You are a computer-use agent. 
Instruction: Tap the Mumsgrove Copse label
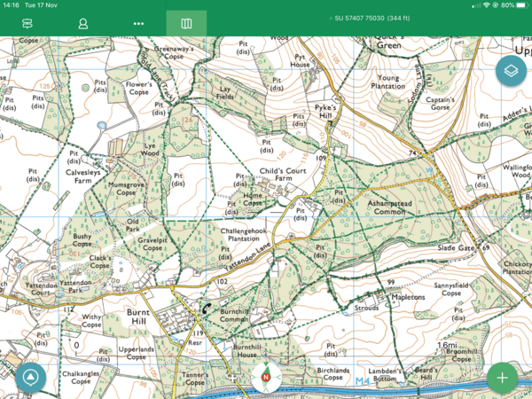[126, 189]
